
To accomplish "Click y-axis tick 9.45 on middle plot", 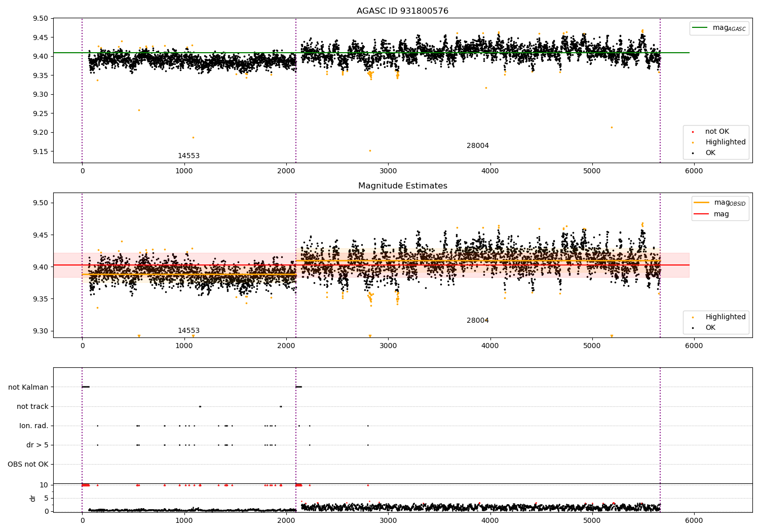I will click(x=40, y=235).
